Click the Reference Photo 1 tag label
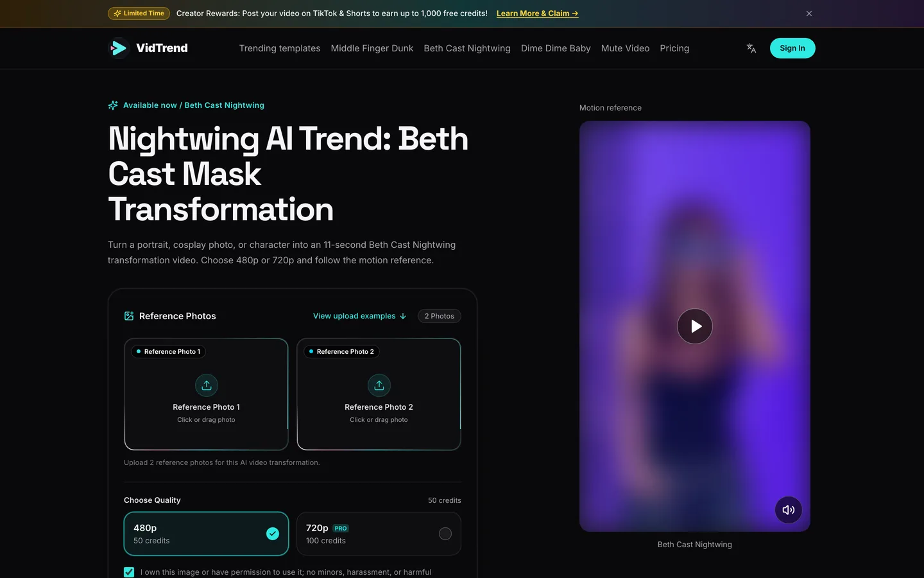Image resolution: width=924 pixels, height=578 pixels. (168, 352)
